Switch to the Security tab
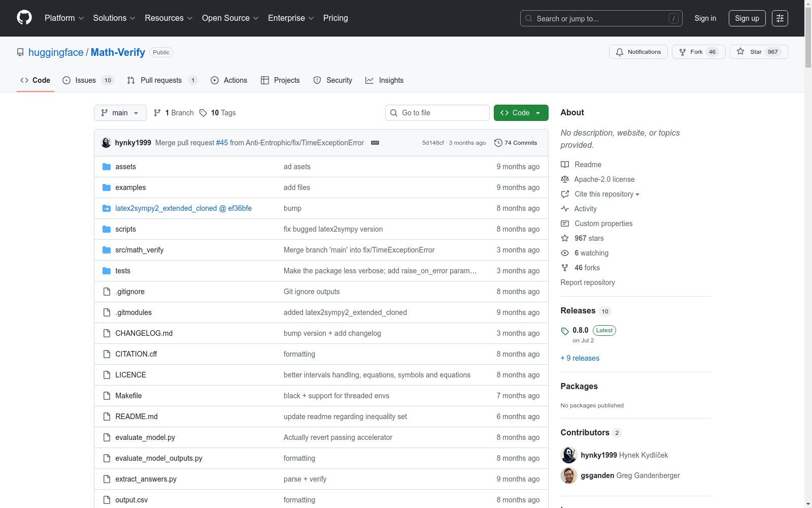812x508 pixels. coord(333,80)
